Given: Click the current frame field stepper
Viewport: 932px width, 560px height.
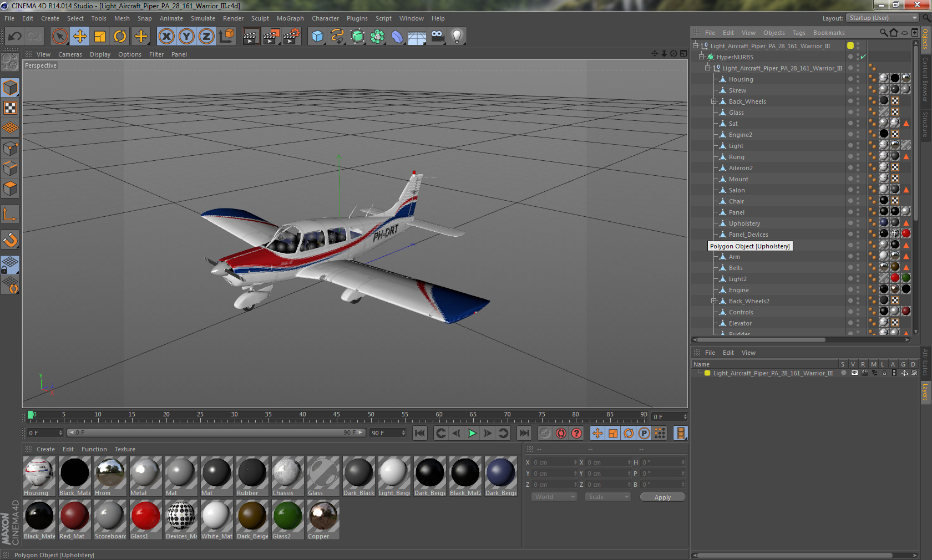Looking at the screenshot, I should click(x=685, y=416).
